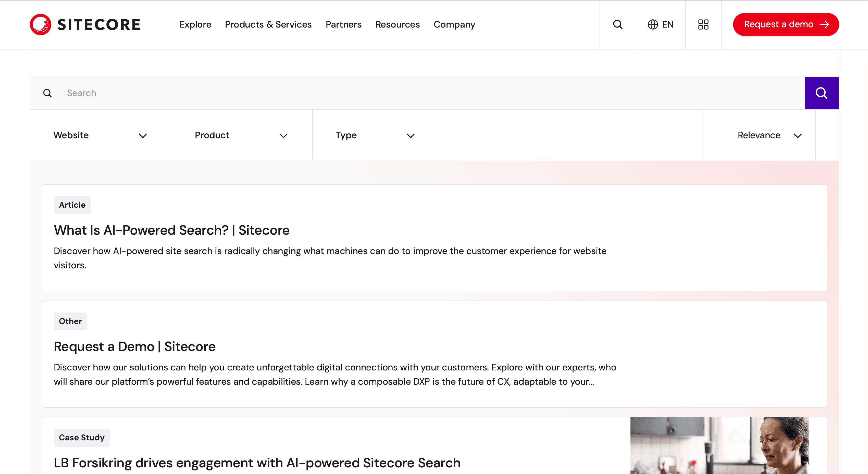
Task: Click the LB Forsikring case study thumbnail
Action: [719, 445]
